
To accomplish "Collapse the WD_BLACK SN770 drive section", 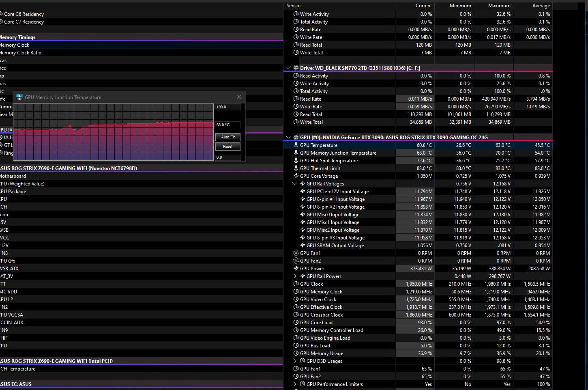I will coord(288,68).
